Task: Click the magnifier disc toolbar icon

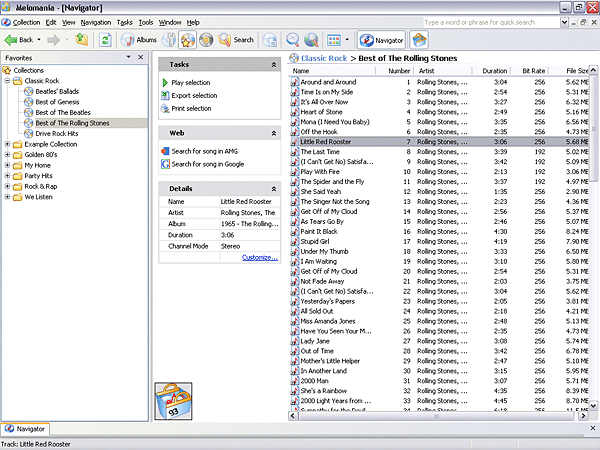Action: (x=293, y=40)
